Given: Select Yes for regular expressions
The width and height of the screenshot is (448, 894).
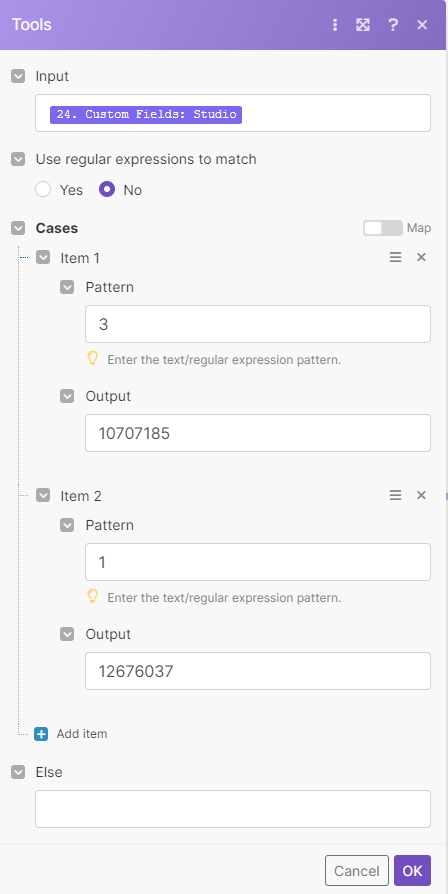Looking at the screenshot, I should point(43,189).
